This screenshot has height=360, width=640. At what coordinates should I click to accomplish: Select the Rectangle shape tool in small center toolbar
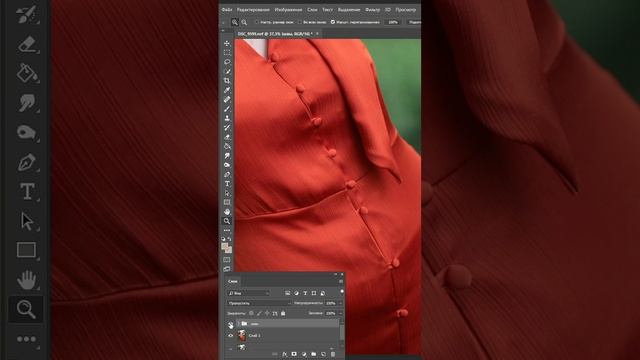coord(227,202)
